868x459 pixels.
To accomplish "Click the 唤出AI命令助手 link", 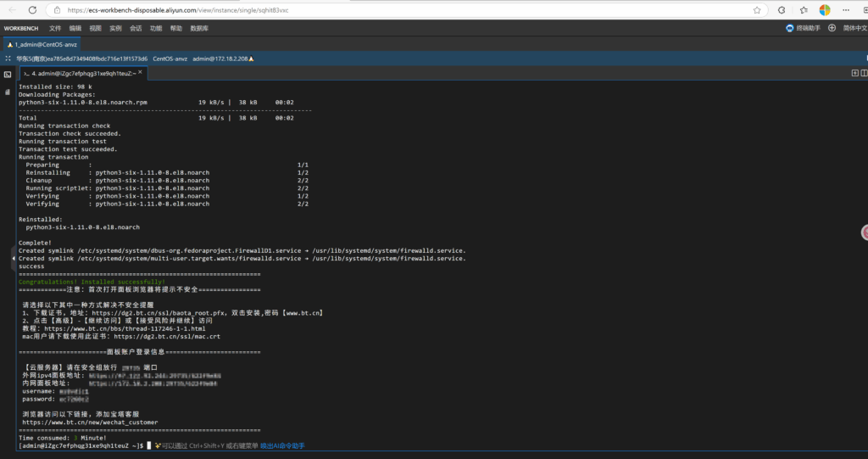I will 282,445.
